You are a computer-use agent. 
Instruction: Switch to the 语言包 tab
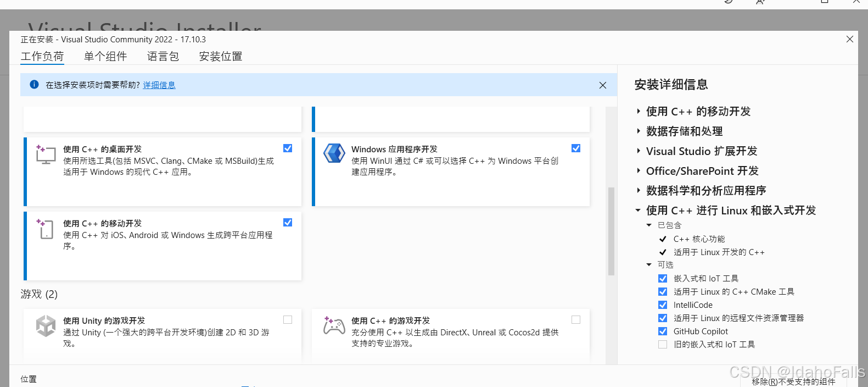pos(163,56)
